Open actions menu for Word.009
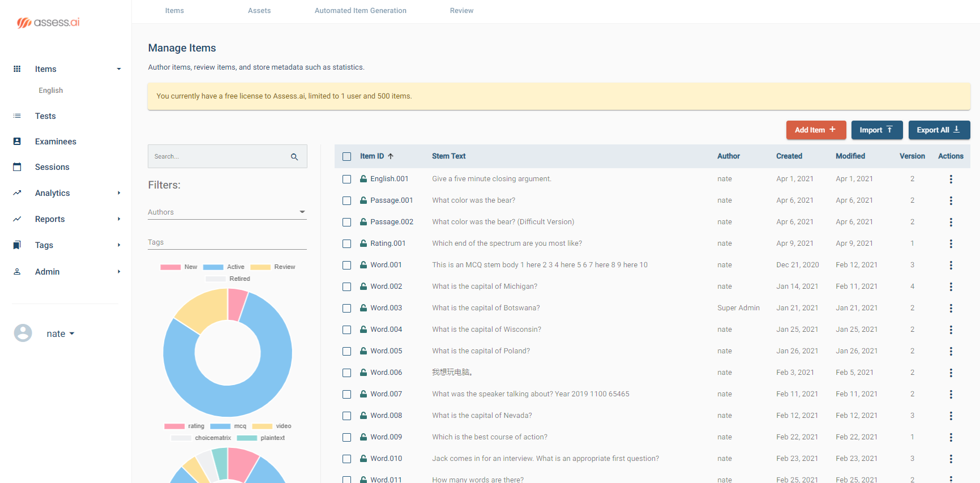 [951, 437]
